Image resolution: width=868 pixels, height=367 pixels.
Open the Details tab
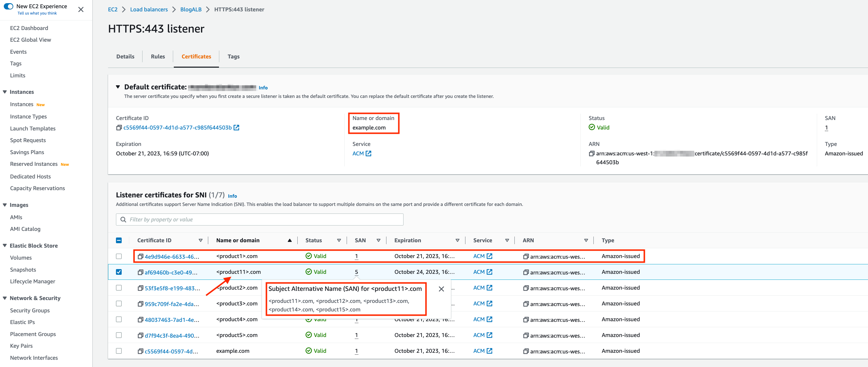(125, 56)
